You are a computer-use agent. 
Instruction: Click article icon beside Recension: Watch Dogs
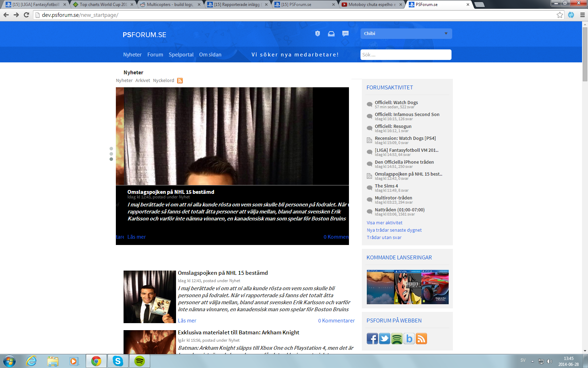369,140
